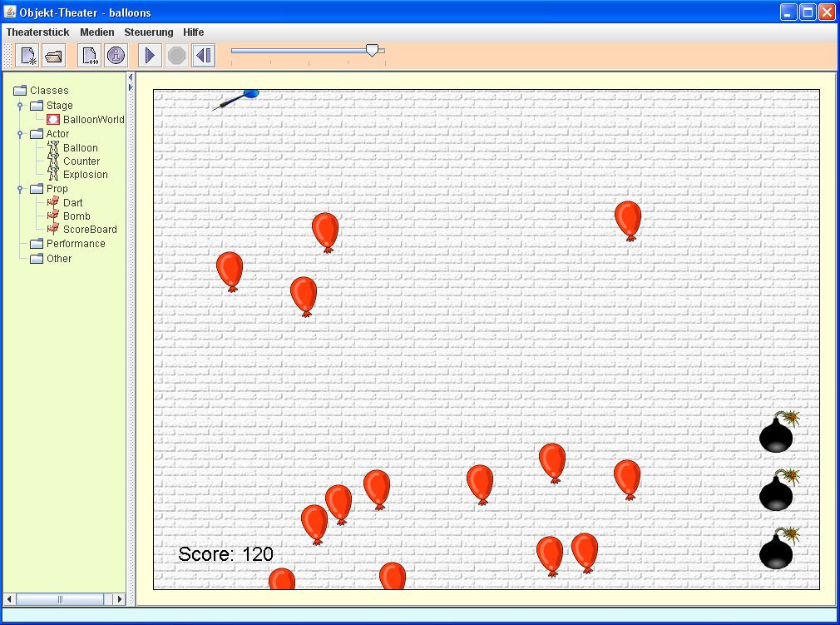The width and height of the screenshot is (840, 625).
Task: Click the round info icon in toolbar
Action: click(x=116, y=56)
